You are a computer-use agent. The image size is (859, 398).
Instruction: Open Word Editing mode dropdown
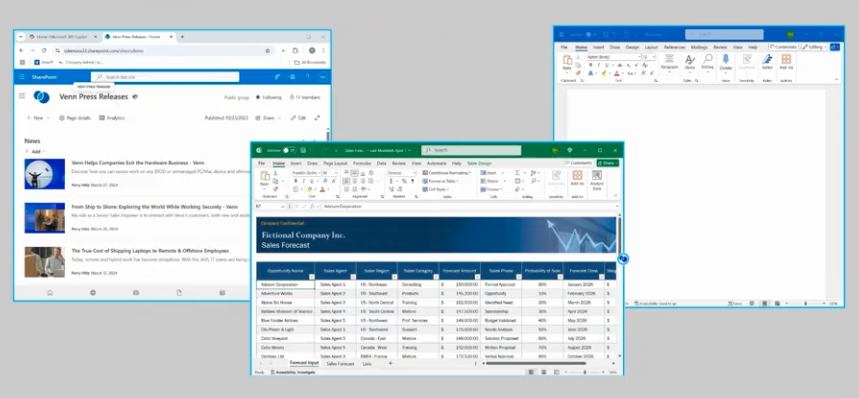pos(814,47)
